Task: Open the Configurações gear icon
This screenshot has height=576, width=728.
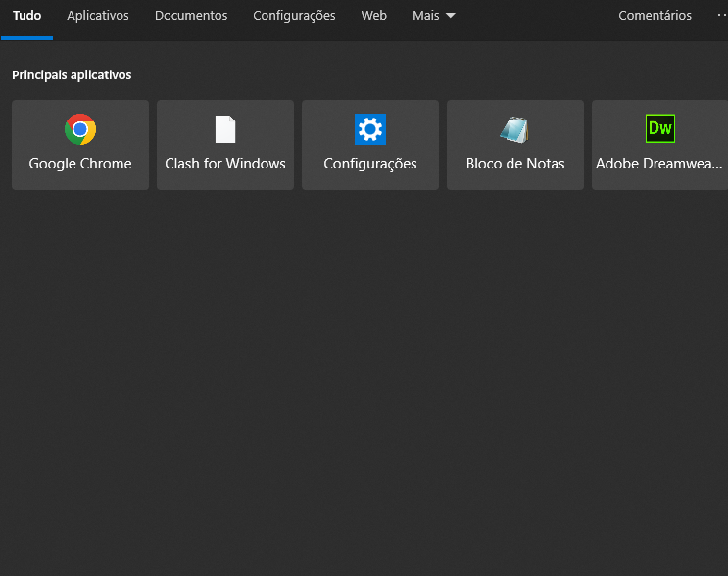Action: click(370, 129)
